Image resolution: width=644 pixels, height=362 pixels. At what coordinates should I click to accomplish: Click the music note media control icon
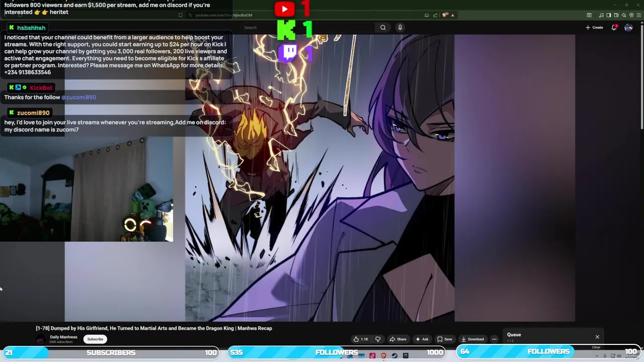pos(601,15)
